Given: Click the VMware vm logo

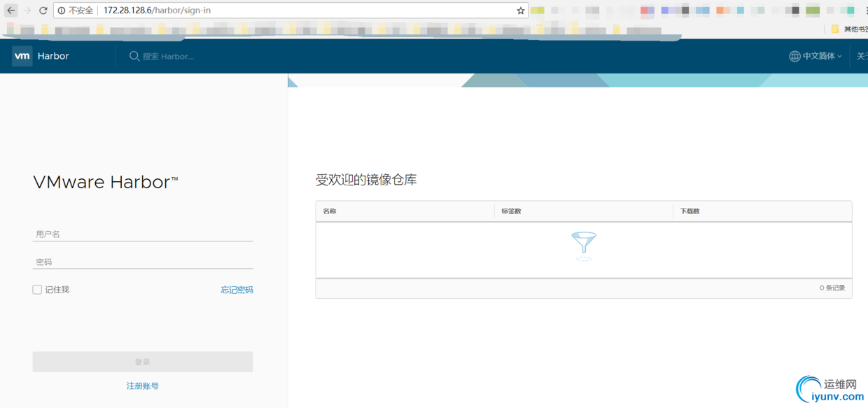Looking at the screenshot, I should click(22, 56).
